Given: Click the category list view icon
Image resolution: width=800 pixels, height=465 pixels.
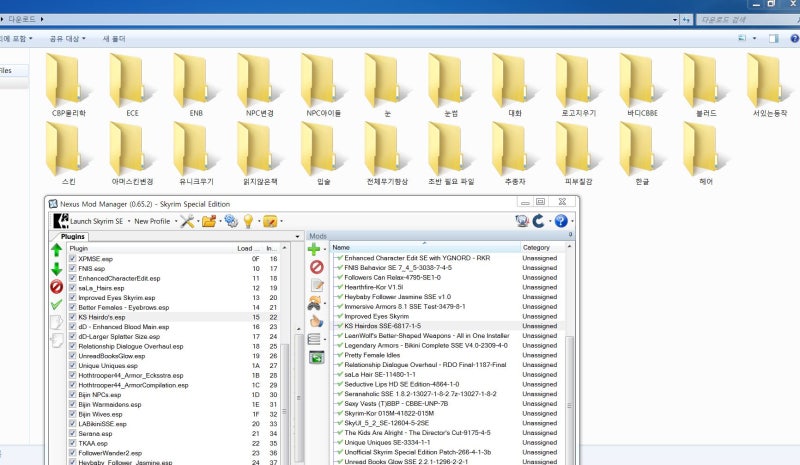Looking at the screenshot, I should [314, 339].
